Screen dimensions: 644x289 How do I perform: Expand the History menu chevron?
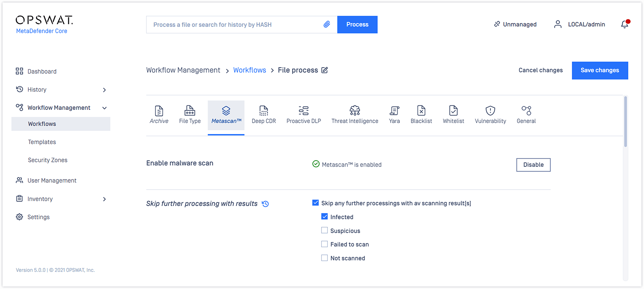(104, 90)
